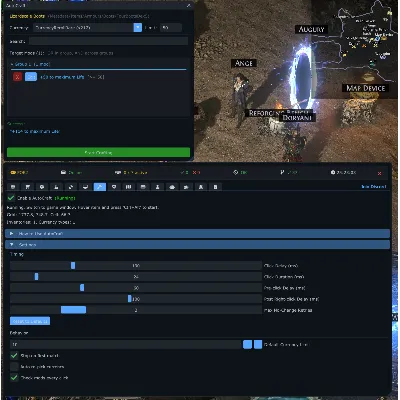Click the Augury portal label in the game
Screen dimensions: 400x400
311,29
